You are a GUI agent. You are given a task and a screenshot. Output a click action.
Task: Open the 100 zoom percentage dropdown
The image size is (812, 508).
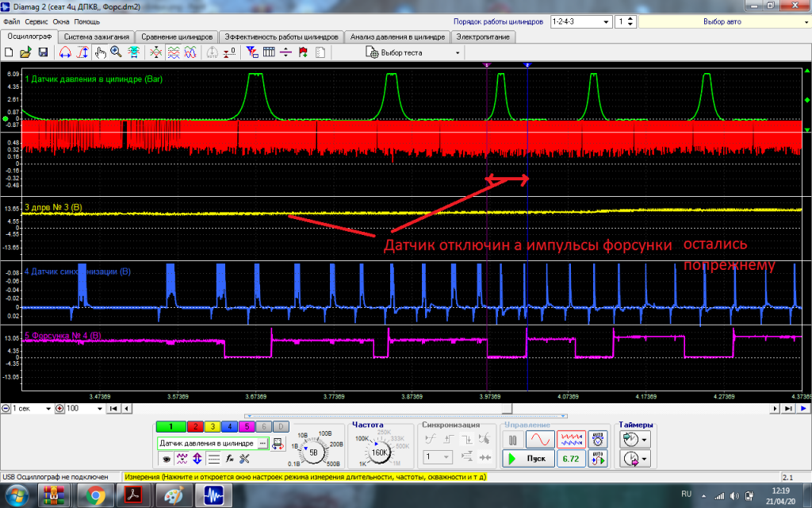(100, 409)
